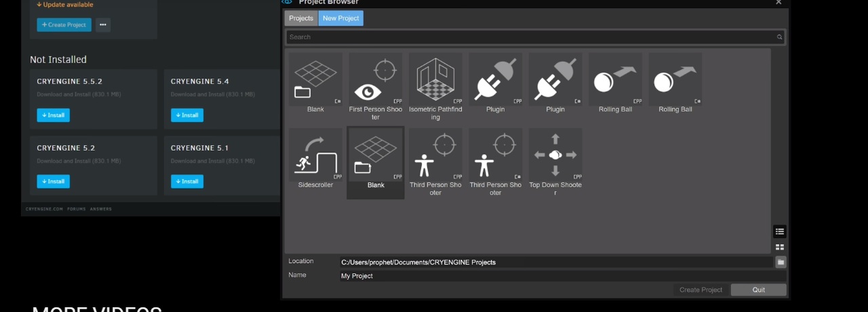868x312 pixels.
Task: Pick the Isometric Pathfinding template
Action: (435, 87)
